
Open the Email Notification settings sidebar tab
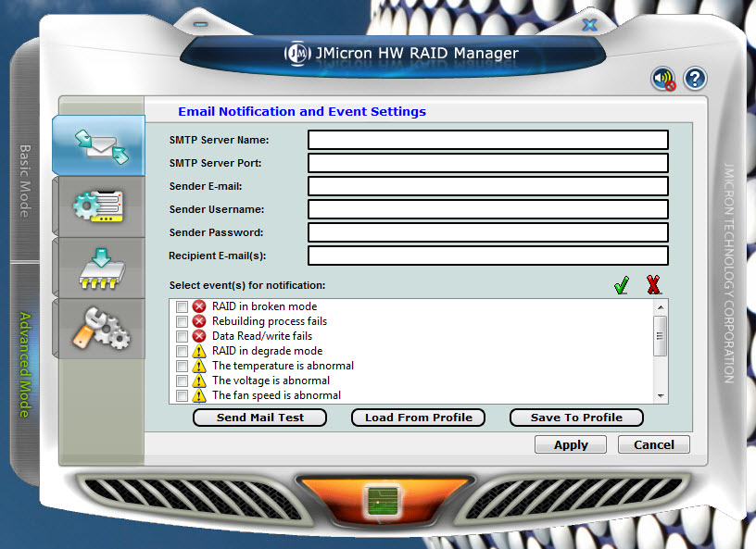[x=99, y=145]
